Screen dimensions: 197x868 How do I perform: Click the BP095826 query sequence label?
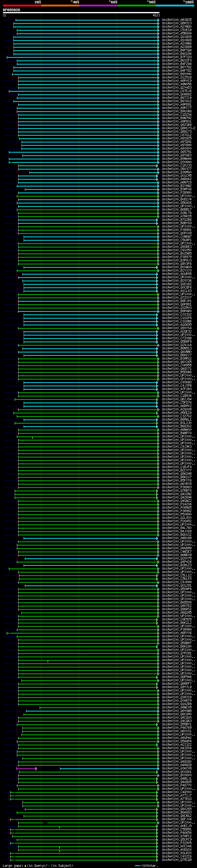tap(11, 10)
